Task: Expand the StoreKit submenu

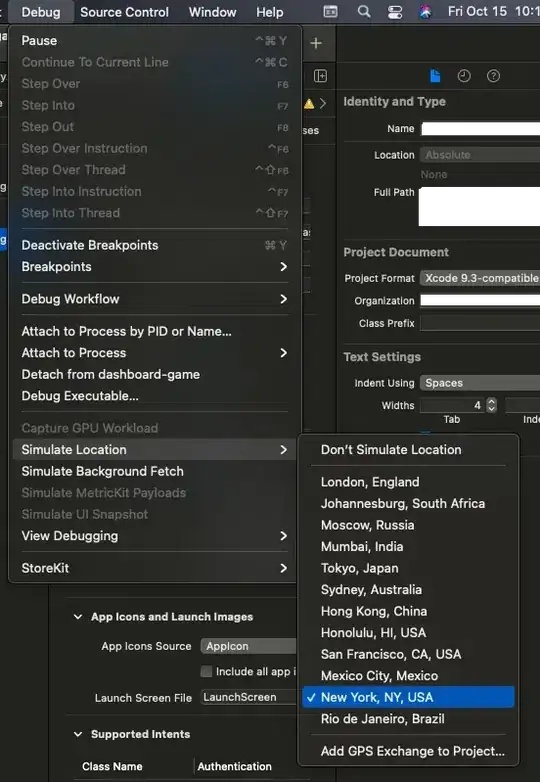Action: point(155,568)
